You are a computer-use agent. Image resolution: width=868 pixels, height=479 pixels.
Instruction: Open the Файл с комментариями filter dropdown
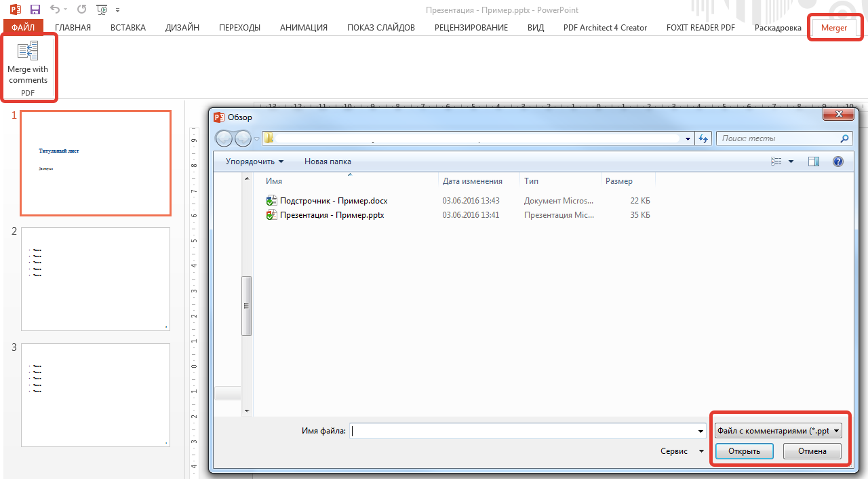click(778, 431)
